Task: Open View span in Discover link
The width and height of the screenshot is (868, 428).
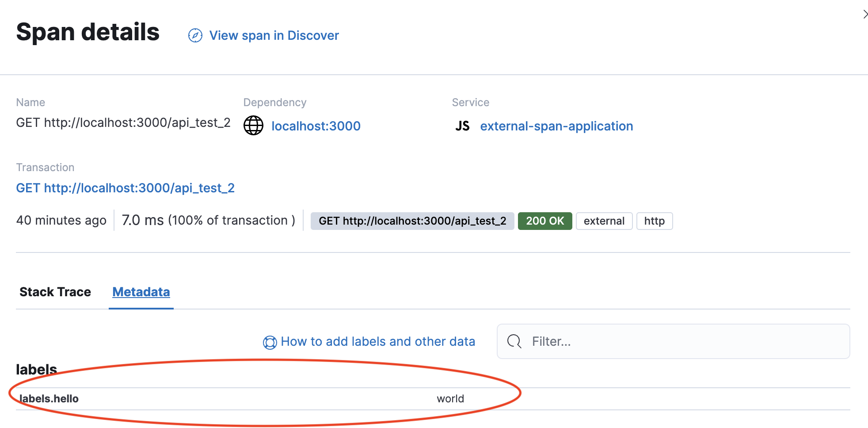Action: (274, 35)
